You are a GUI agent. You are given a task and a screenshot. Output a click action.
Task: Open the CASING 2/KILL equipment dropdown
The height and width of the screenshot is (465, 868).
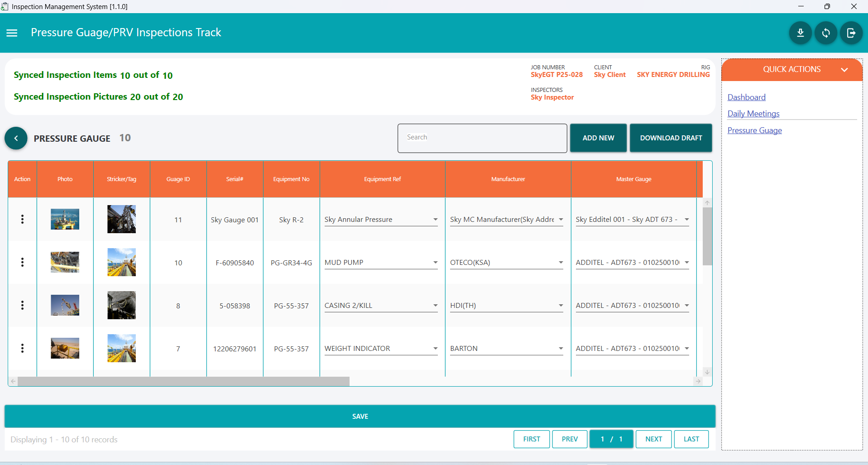coord(381,306)
